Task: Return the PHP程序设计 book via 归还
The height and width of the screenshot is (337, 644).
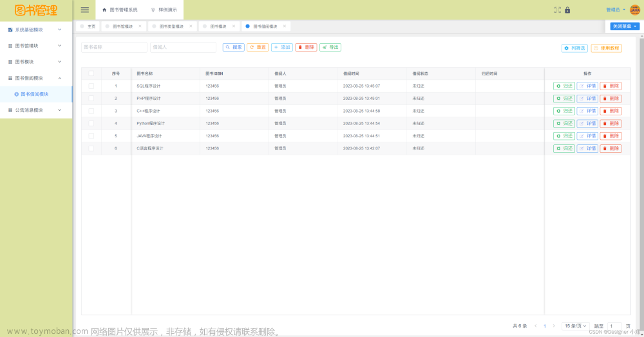Action: point(564,99)
